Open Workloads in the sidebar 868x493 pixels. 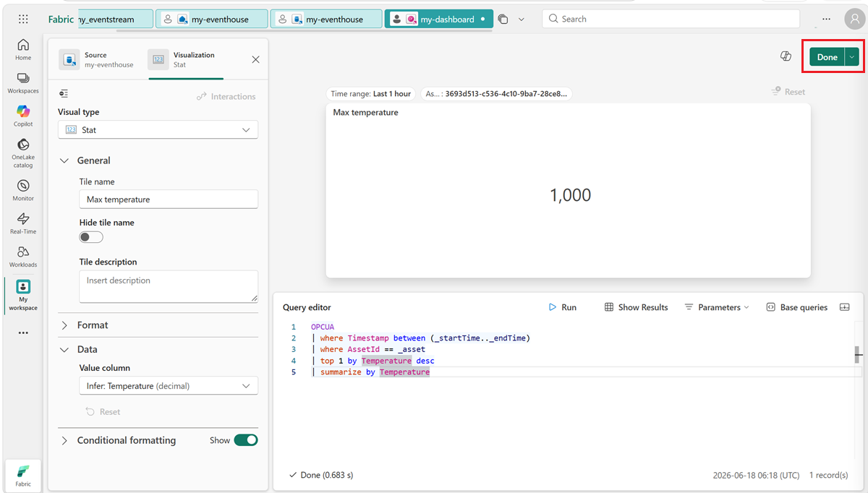(x=23, y=257)
